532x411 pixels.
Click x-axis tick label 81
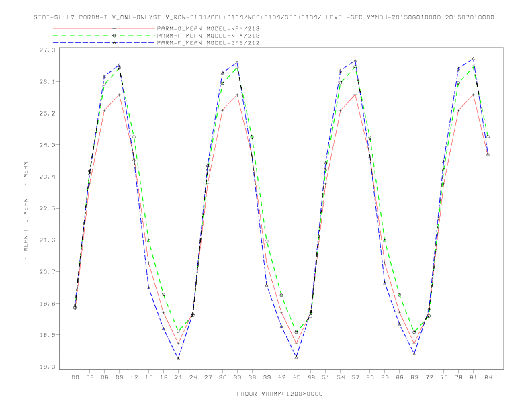pos(474,377)
